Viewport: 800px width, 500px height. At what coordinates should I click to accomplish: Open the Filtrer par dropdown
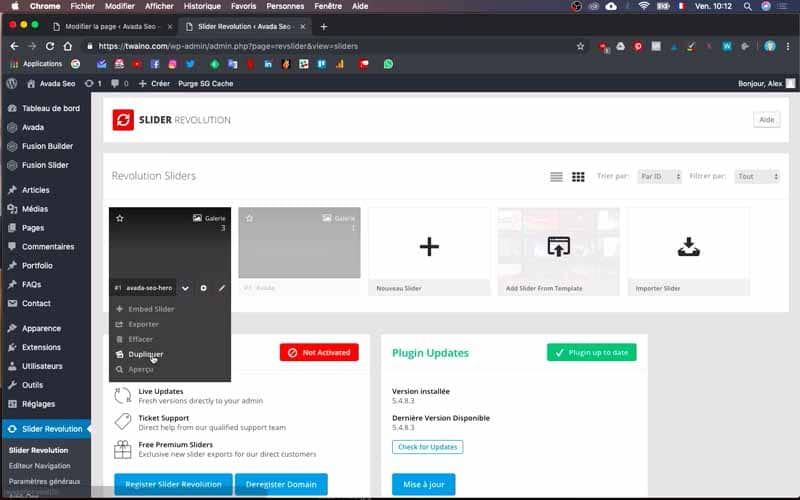[757, 177]
